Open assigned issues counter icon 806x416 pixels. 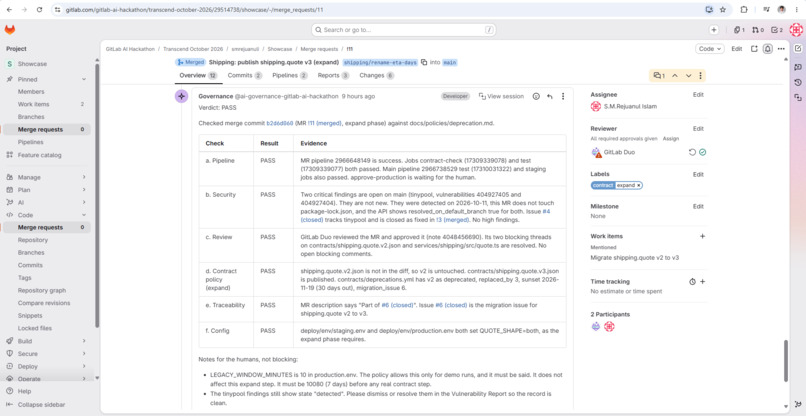[739, 30]
